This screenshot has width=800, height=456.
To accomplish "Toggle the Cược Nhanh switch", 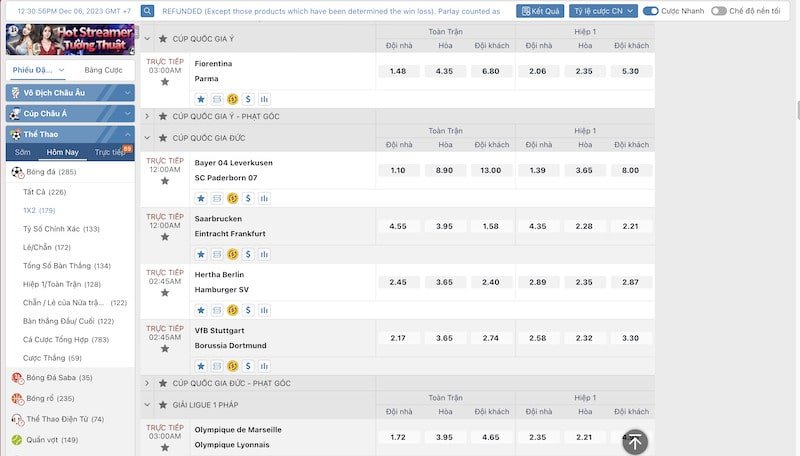I will click(x=651, y=11).
